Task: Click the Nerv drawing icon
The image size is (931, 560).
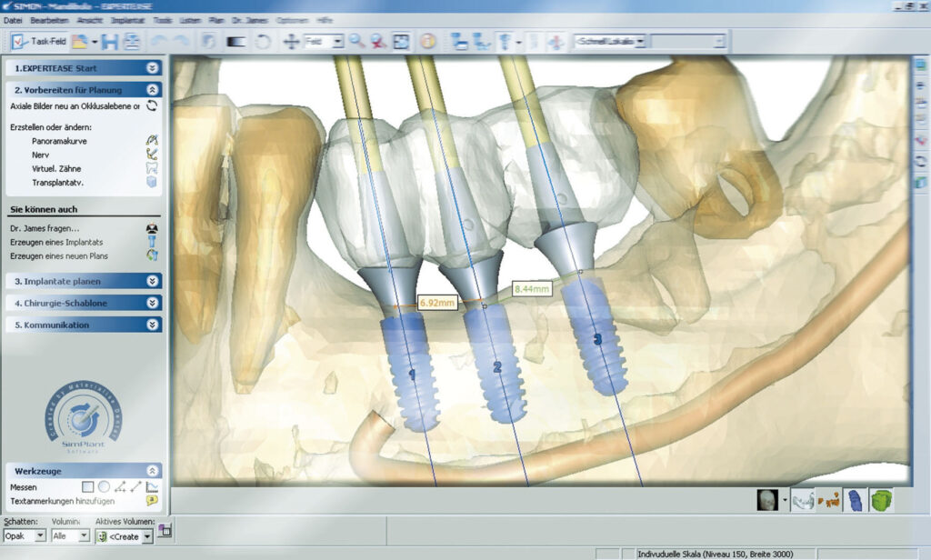Action: [152, 155]
